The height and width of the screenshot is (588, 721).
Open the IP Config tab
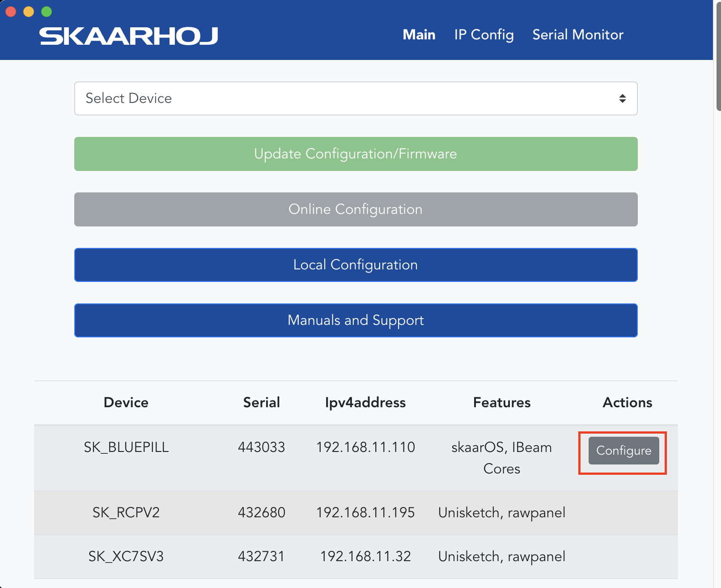click(x=484, y=35)
